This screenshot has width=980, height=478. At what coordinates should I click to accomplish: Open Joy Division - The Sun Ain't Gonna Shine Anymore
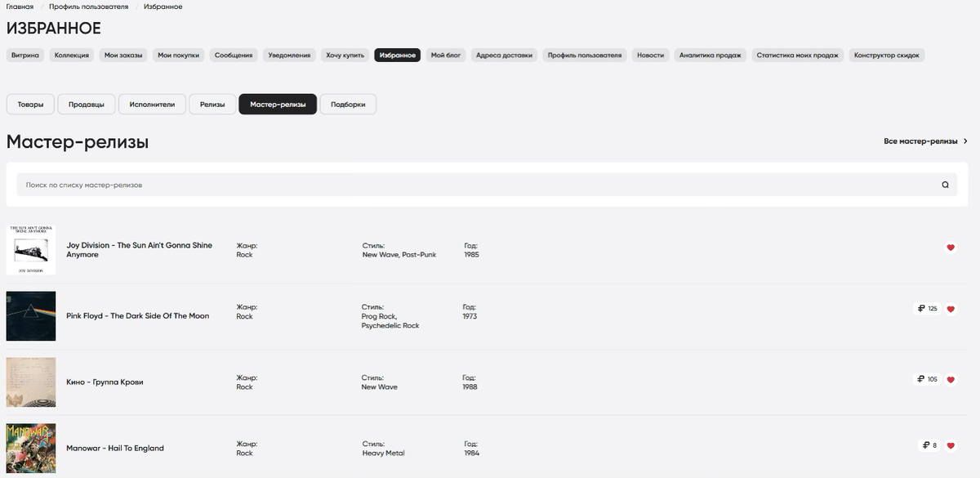pos(139,250)
